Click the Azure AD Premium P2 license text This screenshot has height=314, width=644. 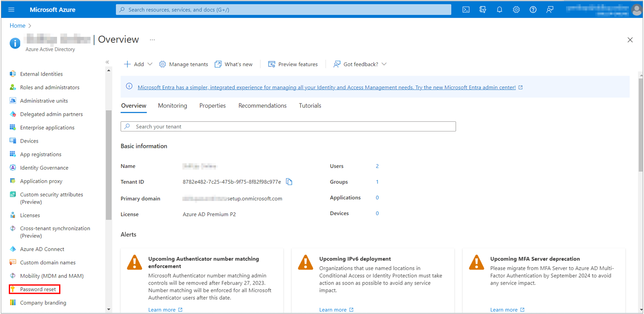click(x=209, y=214)
